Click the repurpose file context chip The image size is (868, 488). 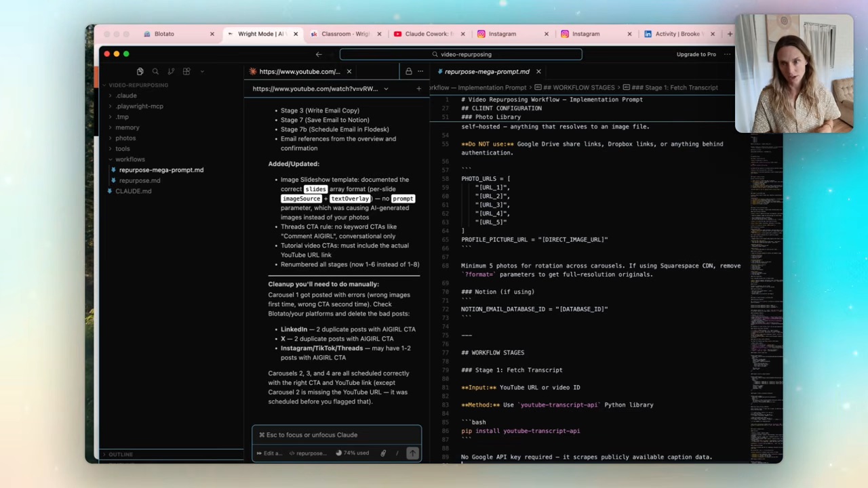(307, 453)
